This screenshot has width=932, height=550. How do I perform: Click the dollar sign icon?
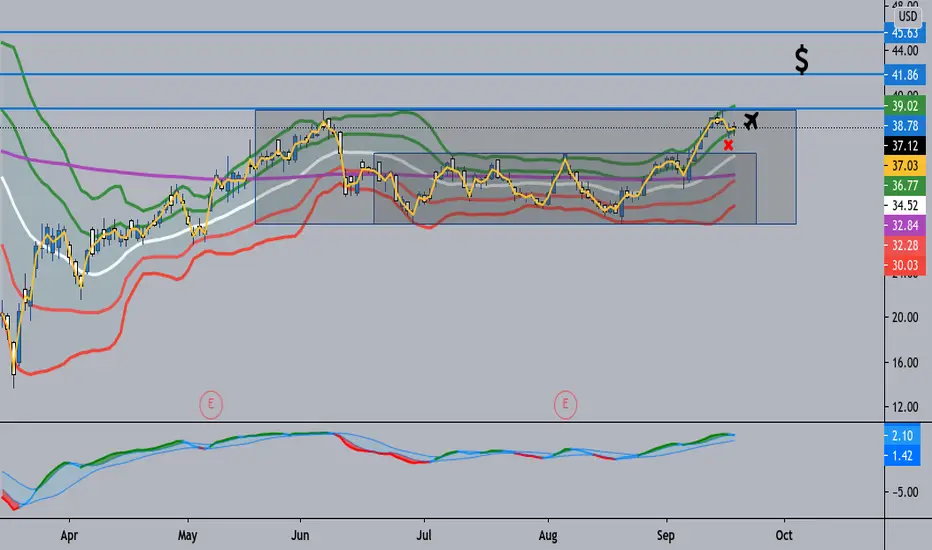coord(802,59)
